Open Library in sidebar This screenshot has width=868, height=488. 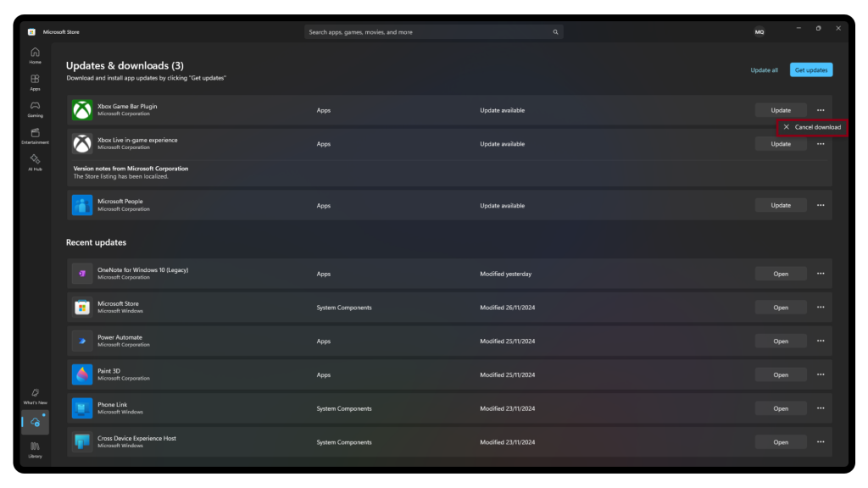click(x=35, y=450)
